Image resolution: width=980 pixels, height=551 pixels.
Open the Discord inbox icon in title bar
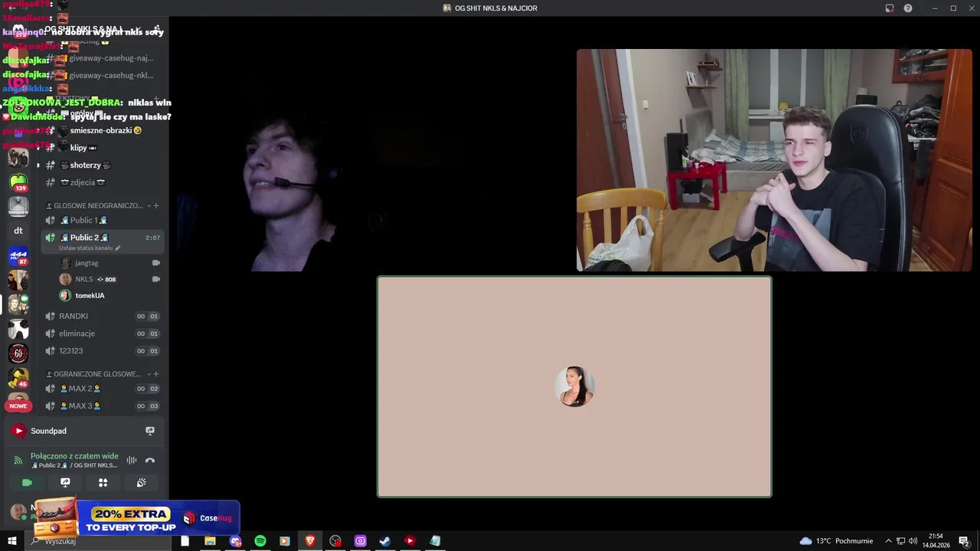890,8
